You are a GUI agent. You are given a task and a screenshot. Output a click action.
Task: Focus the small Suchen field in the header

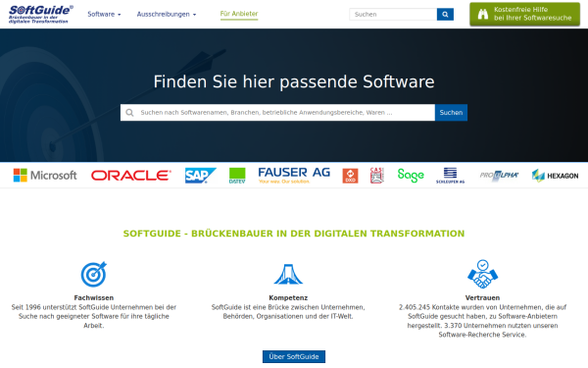coord(393,15)
